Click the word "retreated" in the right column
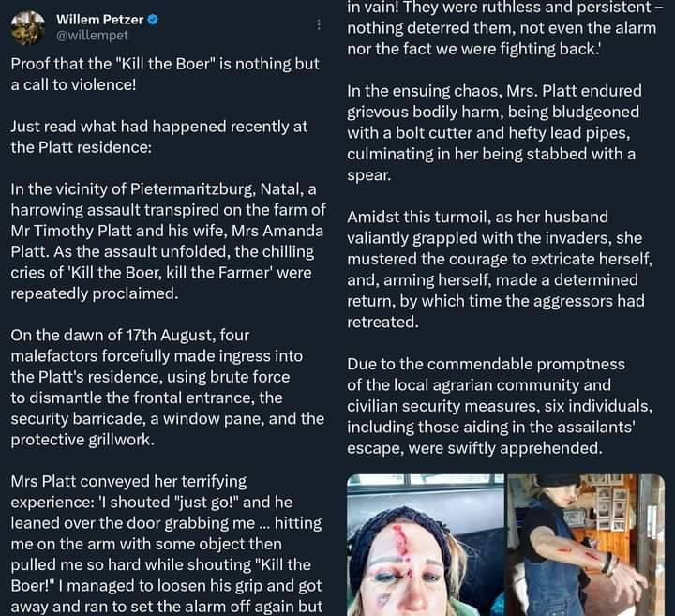 click(382, 322)
